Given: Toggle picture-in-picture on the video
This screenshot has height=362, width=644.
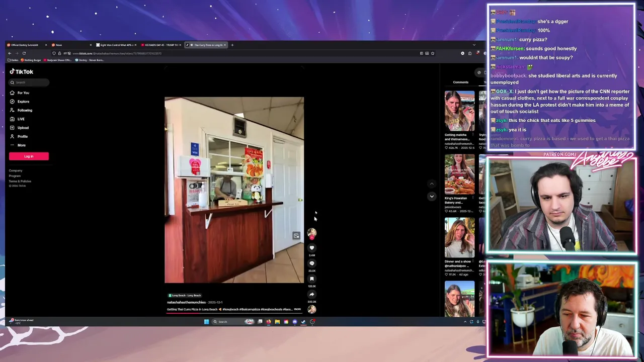Looking at the screenshot, I should point(296,236).
